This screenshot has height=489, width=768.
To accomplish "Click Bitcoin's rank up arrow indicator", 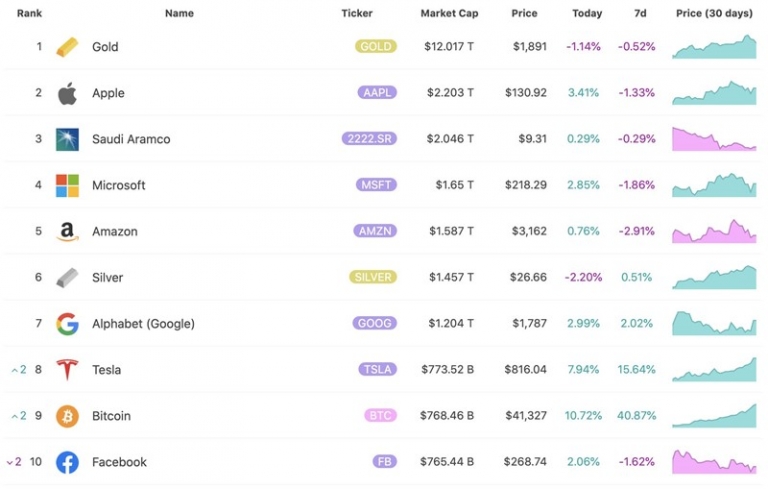I will (x=19, y=416).
